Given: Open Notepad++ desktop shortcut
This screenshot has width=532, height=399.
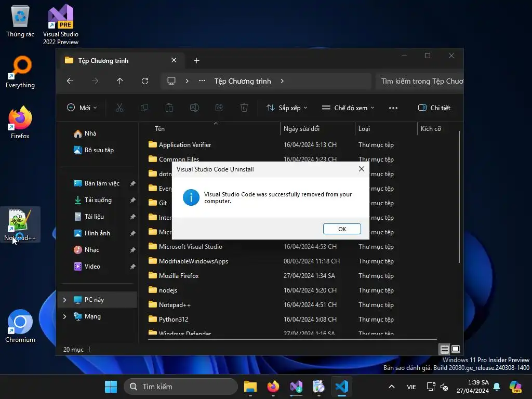Looking at the screenshot, I should pyautogui.click(x=20, y=224).
